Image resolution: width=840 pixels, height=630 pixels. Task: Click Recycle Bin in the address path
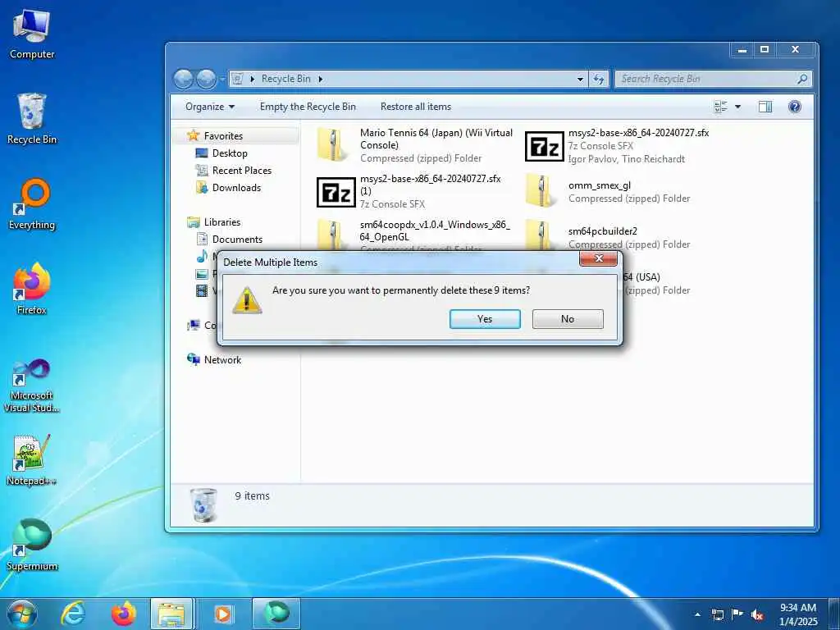coord(285,79)
